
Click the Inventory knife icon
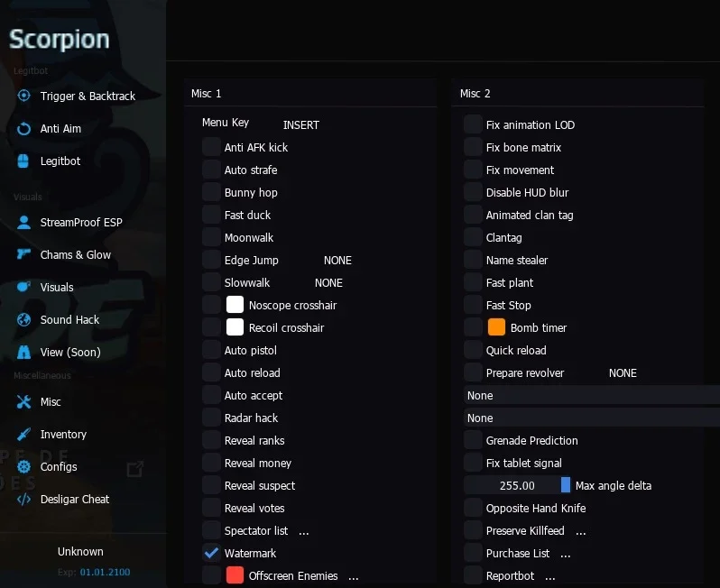pyautogui.click(x=23, y=434)
